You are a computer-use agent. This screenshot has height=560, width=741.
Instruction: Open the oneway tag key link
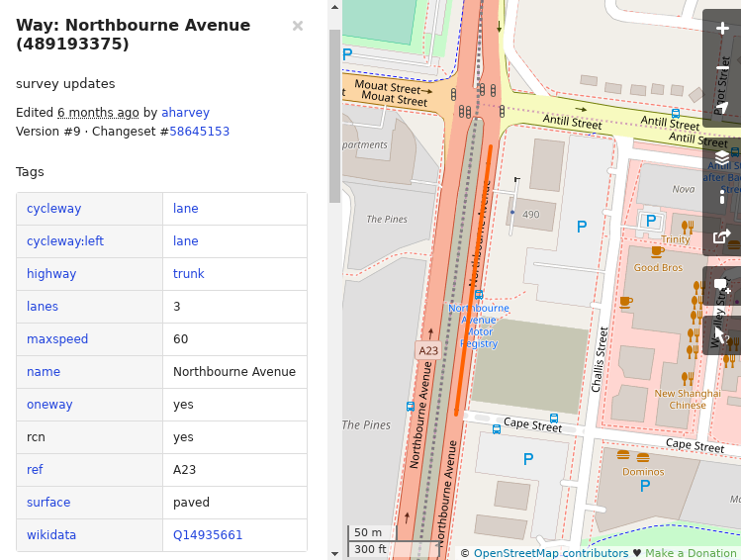pos(49,405)
